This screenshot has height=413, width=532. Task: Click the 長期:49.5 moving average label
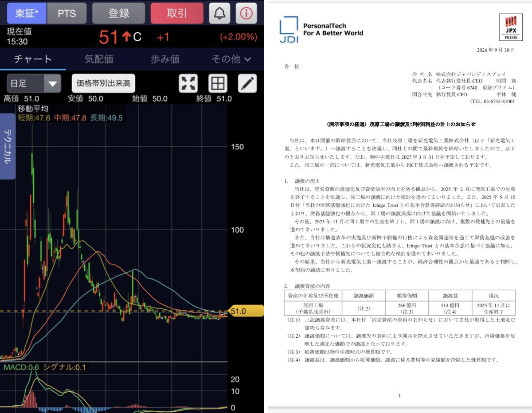click(x=106, y=117)
